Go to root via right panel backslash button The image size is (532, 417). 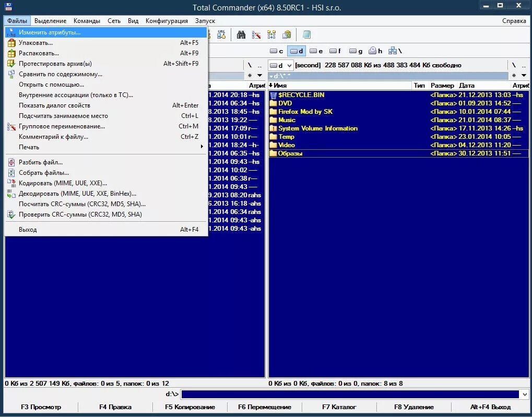[514, 65]
